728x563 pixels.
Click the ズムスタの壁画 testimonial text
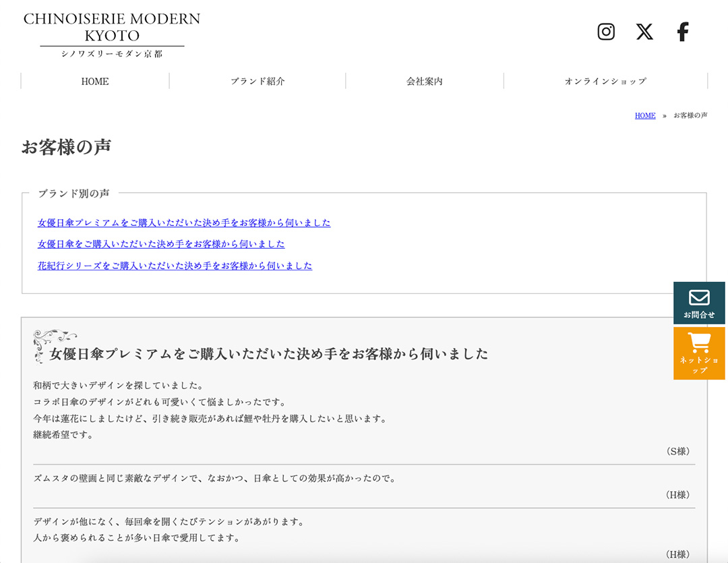coord(214,479)
